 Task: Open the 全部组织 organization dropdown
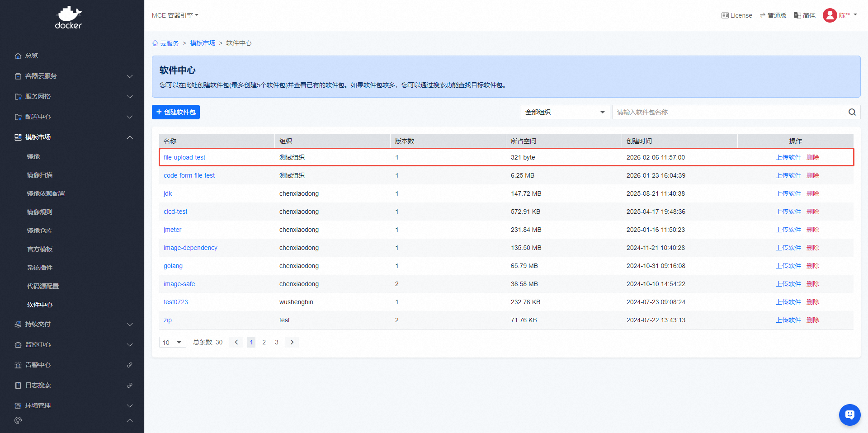[564, 112]
